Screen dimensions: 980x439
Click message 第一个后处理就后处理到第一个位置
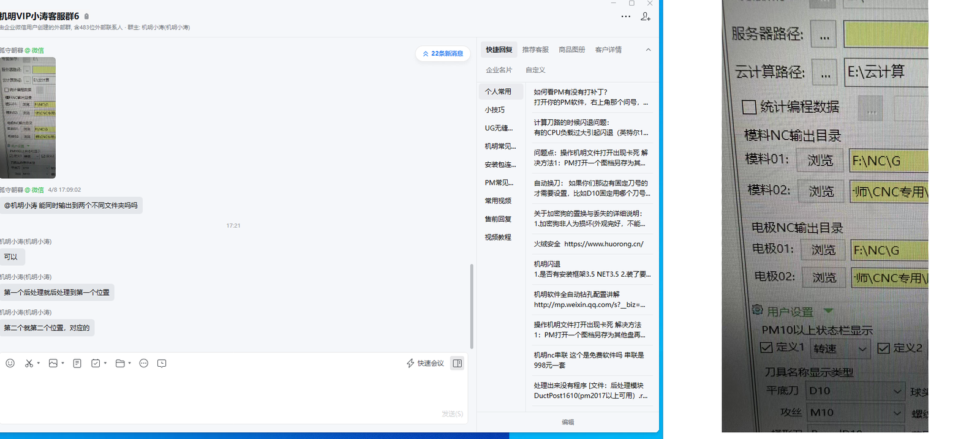click(x=57, y=293)
